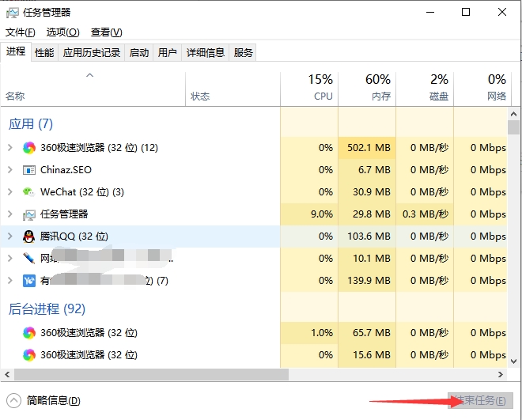Screen dimensions: 522x420
Task: Expand the WeChat (32 位) process group
Action: [10, 191]
